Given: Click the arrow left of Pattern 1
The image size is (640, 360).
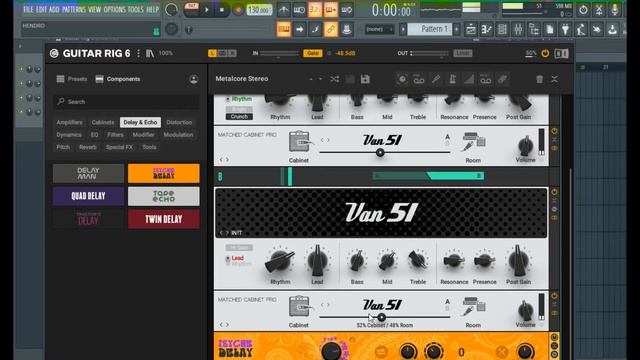Looking at the screenshot, I should click(403, 29).
